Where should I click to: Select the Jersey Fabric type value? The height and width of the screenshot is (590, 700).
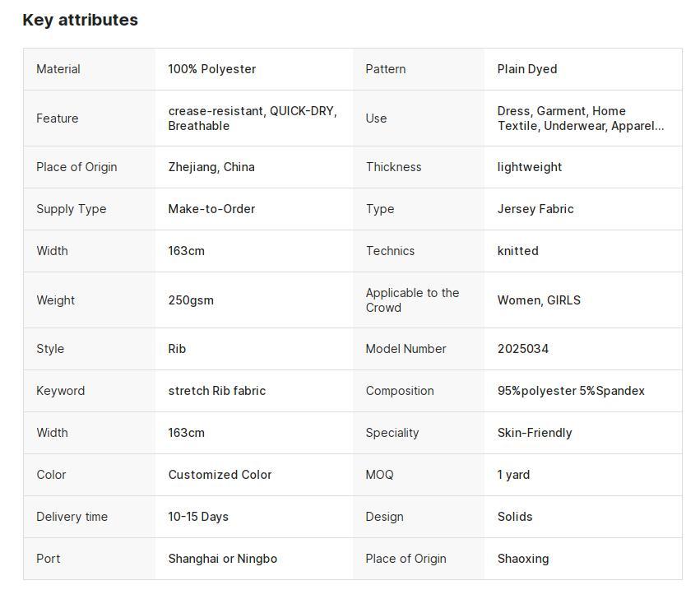tap(535, 209)
